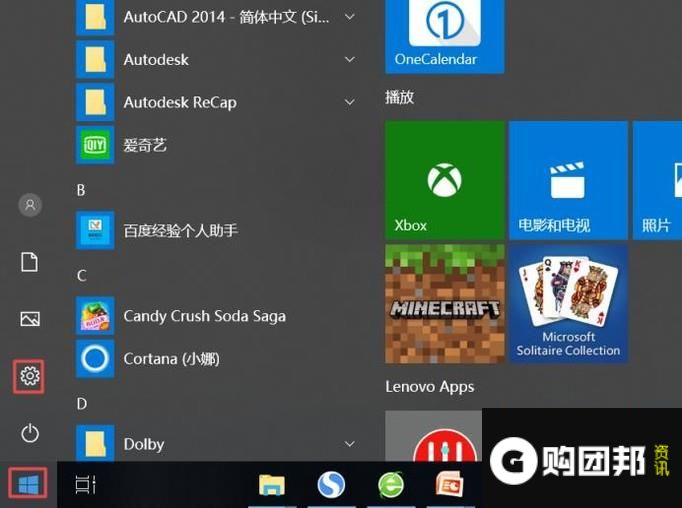Click the Lenovo Apps group heading
This screenshot has width=682, height=508.
(430, 387)
